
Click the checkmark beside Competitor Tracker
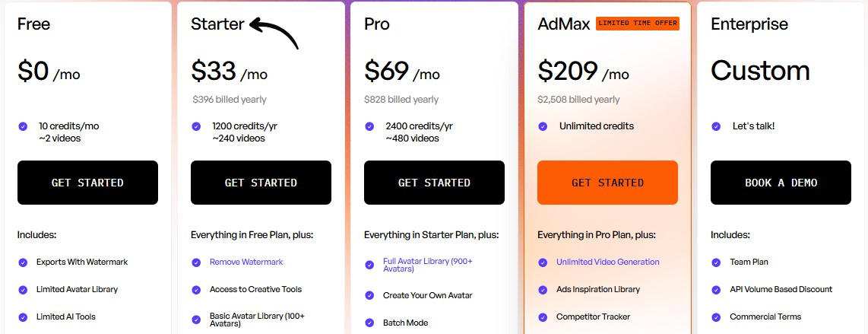pos(543,317)
